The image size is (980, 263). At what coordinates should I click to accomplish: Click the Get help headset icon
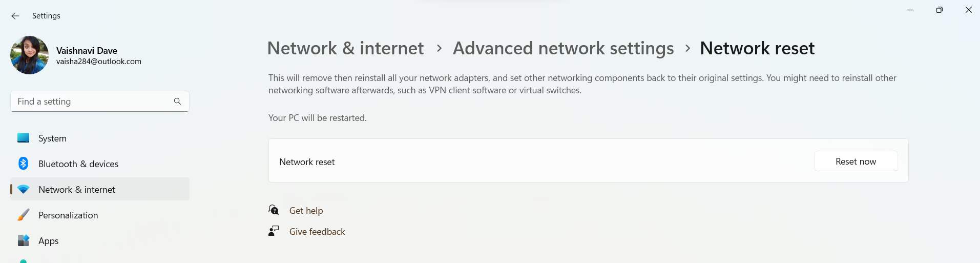274,210
